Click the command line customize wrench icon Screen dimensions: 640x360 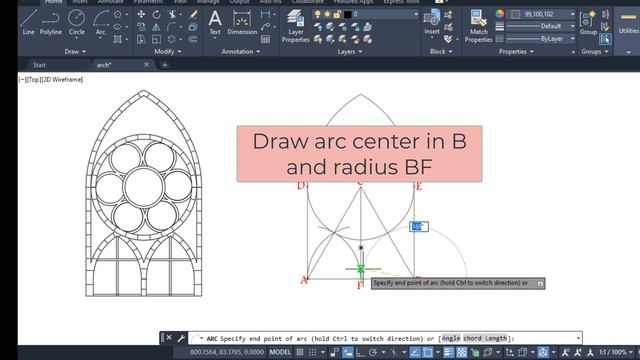tap(181, 338)
